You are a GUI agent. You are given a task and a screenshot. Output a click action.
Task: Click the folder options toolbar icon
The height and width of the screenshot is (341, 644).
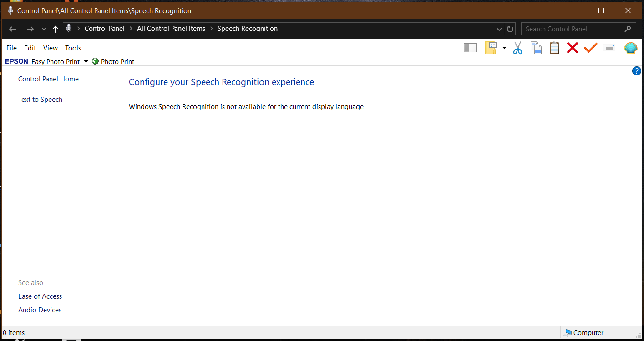491,48
